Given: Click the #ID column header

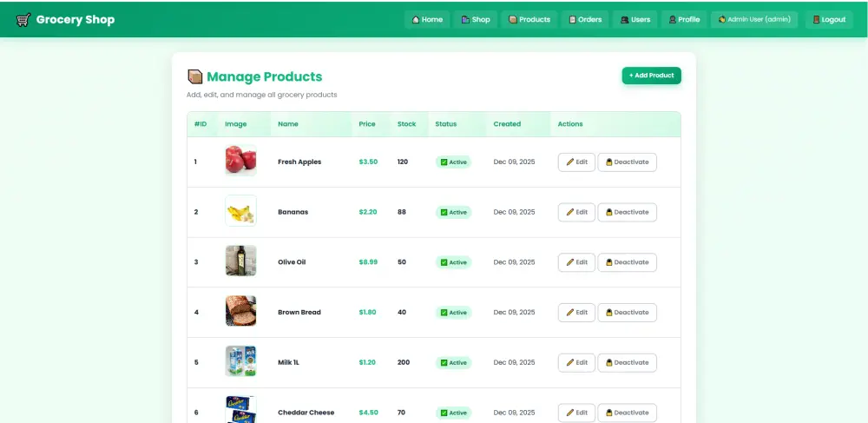Looking at the screenshot, I should tap(201, 124).
